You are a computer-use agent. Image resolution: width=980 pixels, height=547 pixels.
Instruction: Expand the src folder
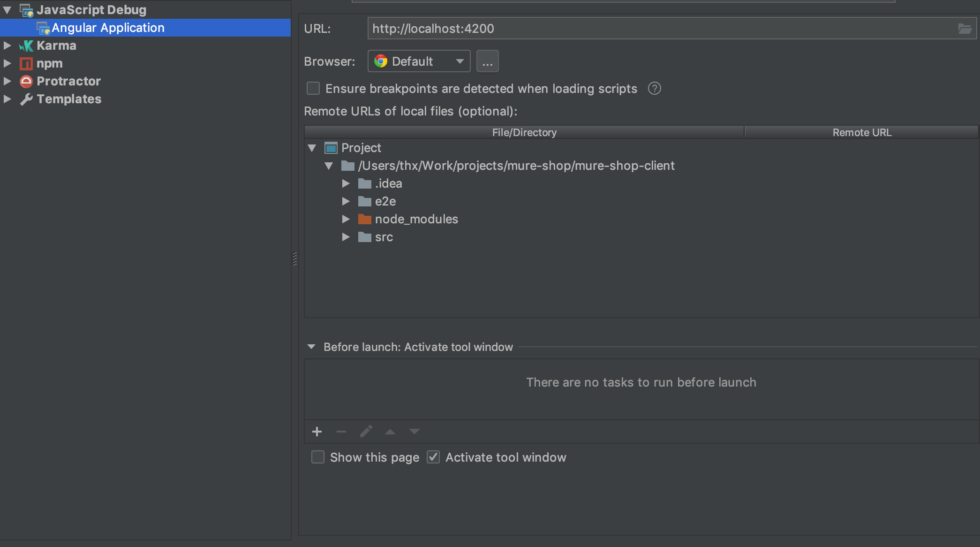tap(346, 237)
